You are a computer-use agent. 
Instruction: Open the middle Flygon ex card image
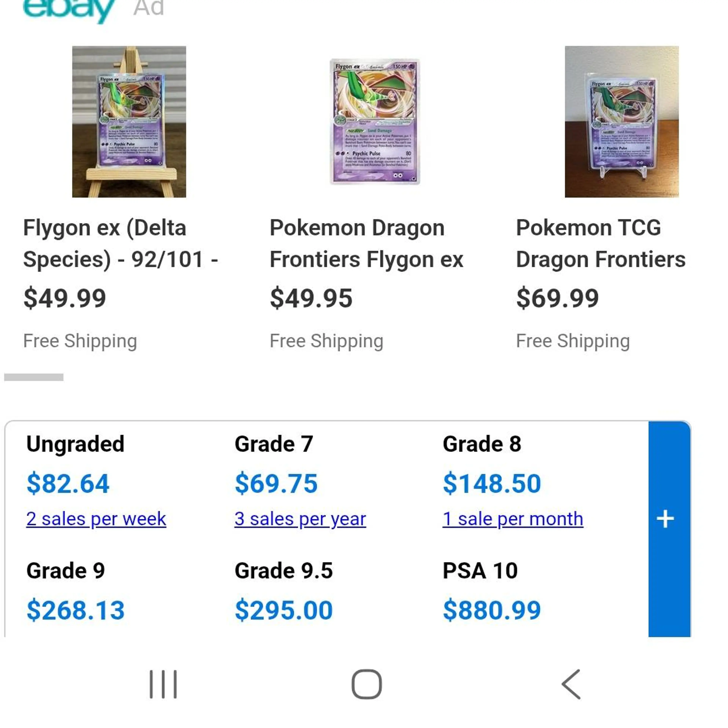click(x=375, y=121)
